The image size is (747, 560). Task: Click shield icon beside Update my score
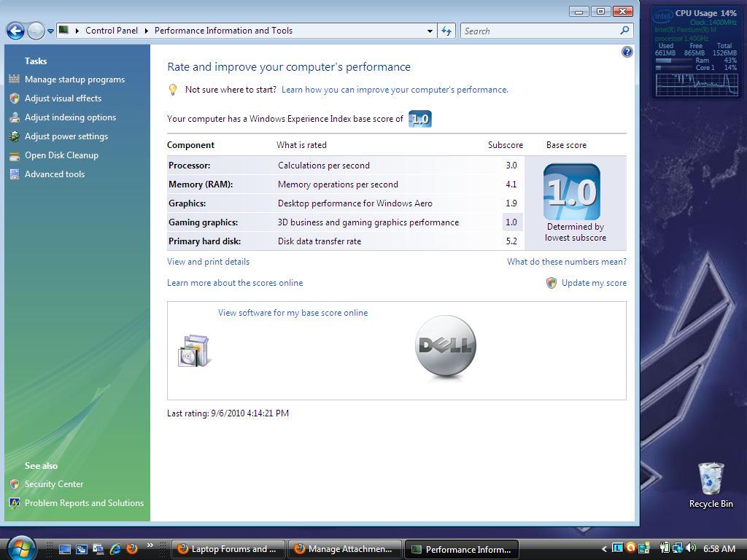[x=551, y=283]
